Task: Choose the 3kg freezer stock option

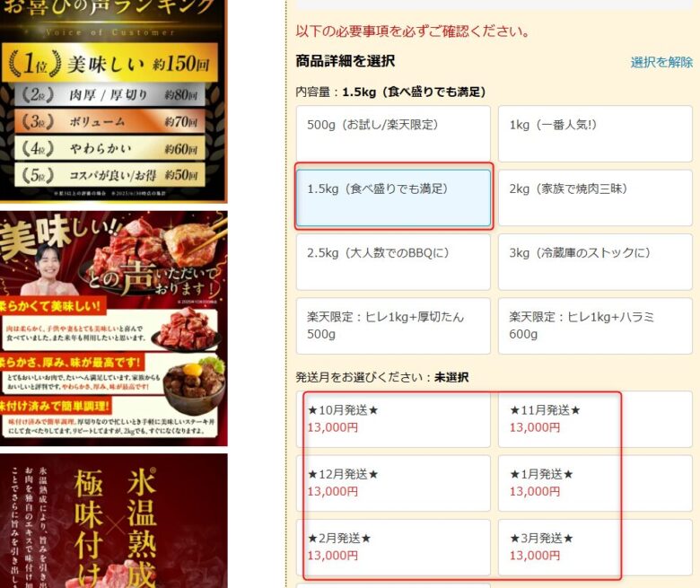Action: 595,261
